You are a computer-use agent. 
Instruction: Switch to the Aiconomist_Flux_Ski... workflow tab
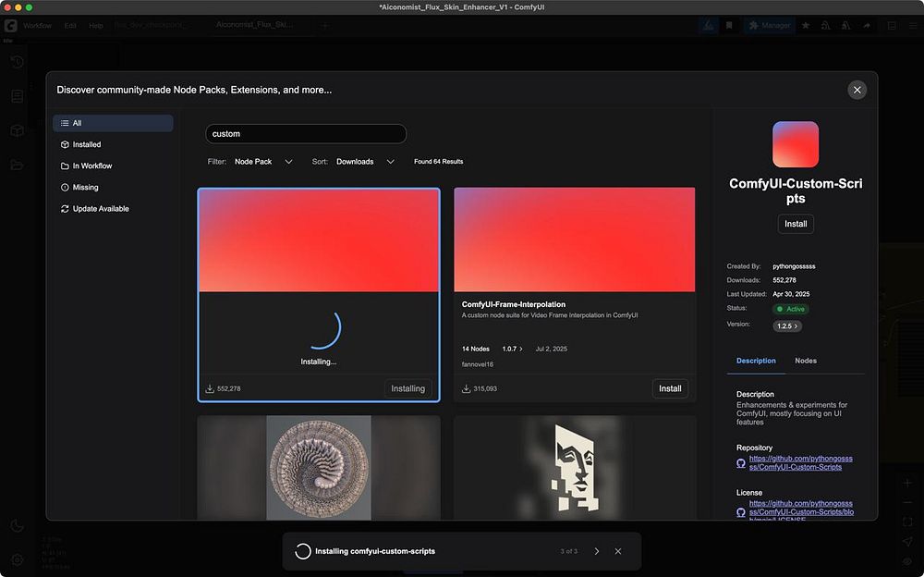pyautogui.click(x=254, y=25)
